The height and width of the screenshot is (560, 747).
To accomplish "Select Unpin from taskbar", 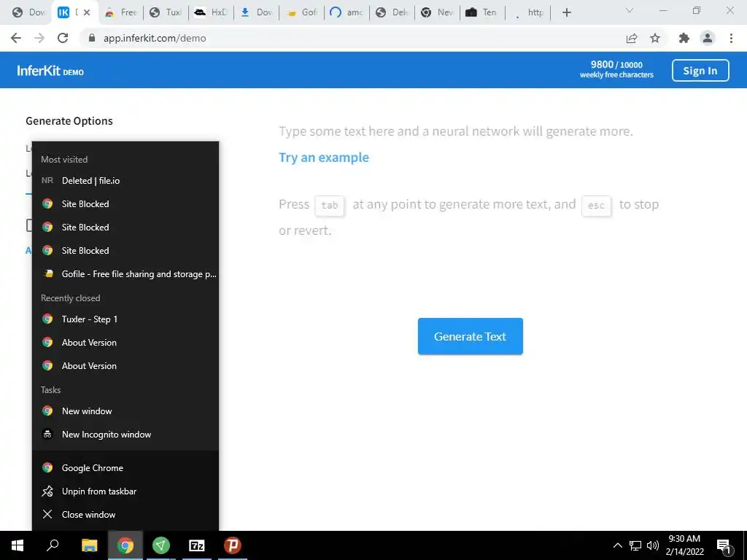I will [125, 491].
